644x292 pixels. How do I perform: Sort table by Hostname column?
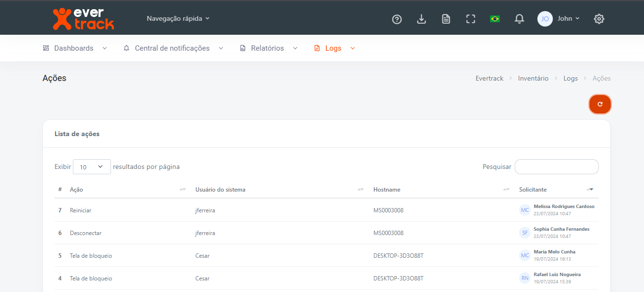[387, 190]
